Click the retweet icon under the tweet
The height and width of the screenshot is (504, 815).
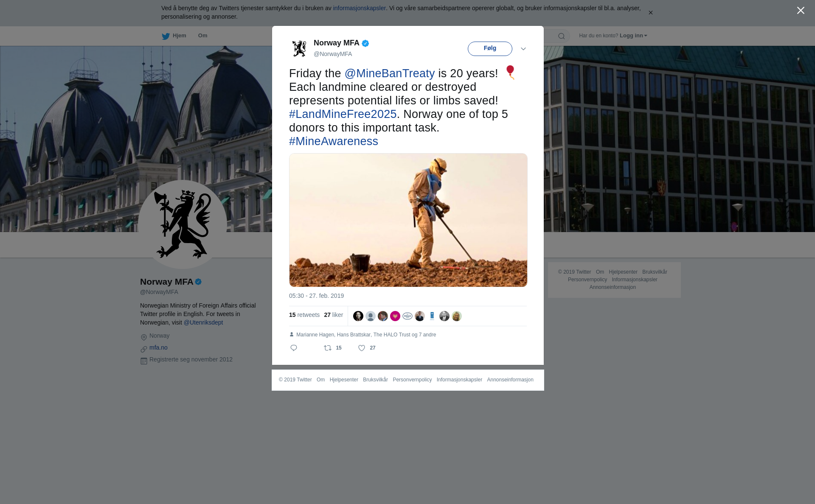coord(328,348)
